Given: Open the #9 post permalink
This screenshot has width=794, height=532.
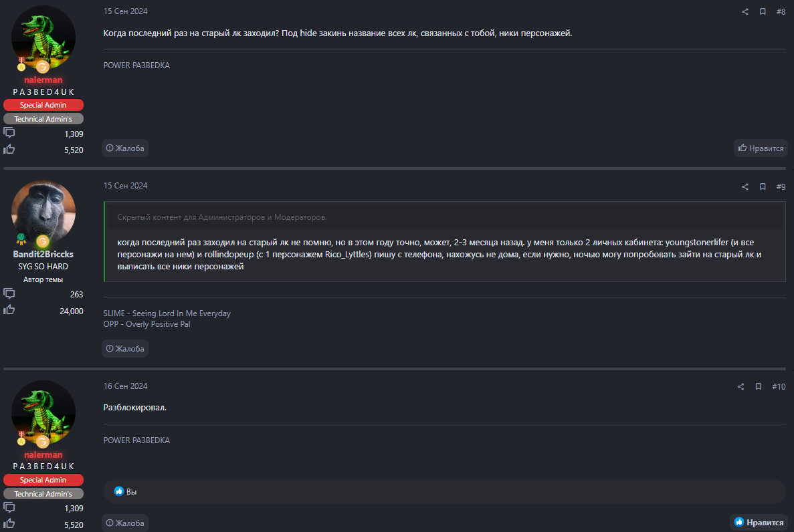Looking at the screenshot, I should pyautogui.click(x=781, y=187).
